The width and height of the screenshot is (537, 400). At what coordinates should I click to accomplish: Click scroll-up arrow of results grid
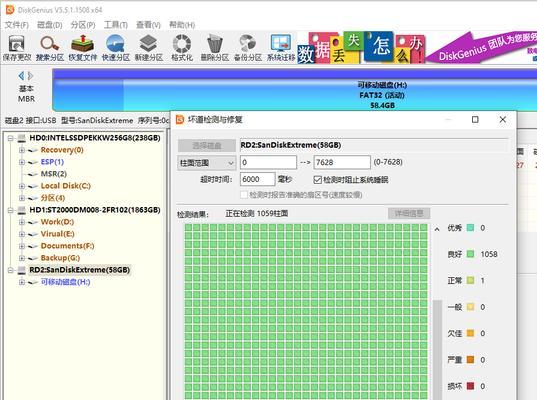tap(437, 229)
